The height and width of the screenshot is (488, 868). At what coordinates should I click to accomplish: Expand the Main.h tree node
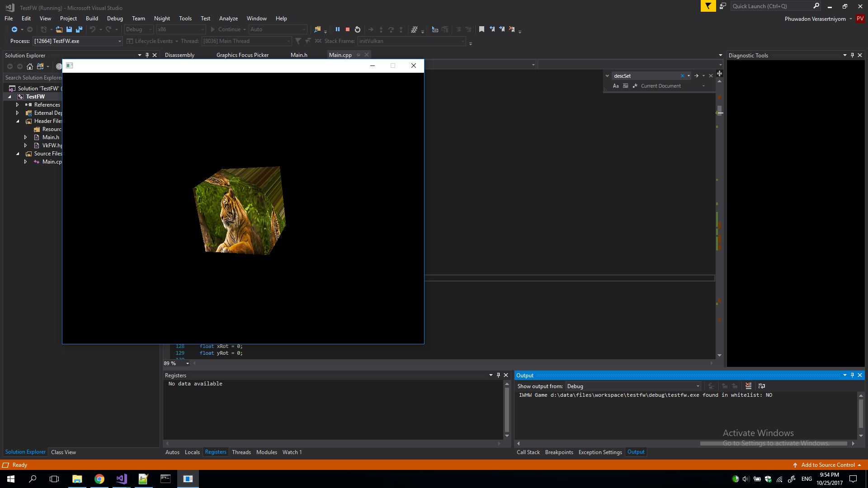pyautogui.click(x=25, y=137)
